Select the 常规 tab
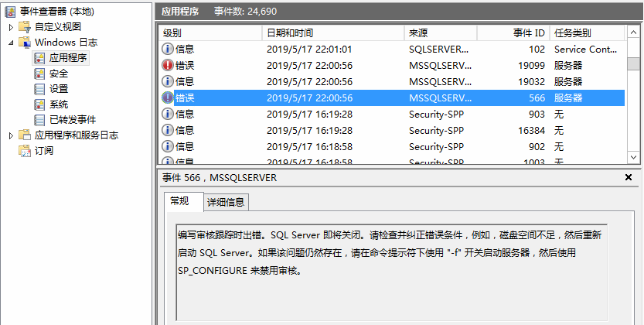Screen dimensions: 644x325 (179, 201)
